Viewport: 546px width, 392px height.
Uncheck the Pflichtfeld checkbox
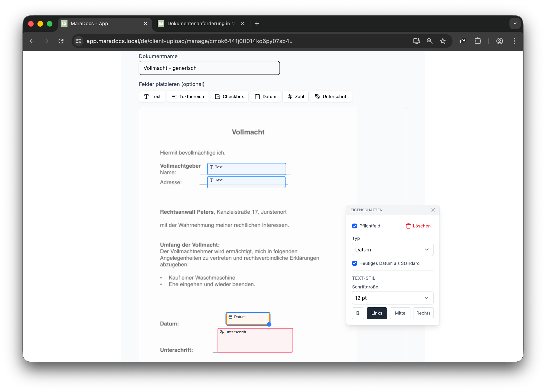coord(355,226)
